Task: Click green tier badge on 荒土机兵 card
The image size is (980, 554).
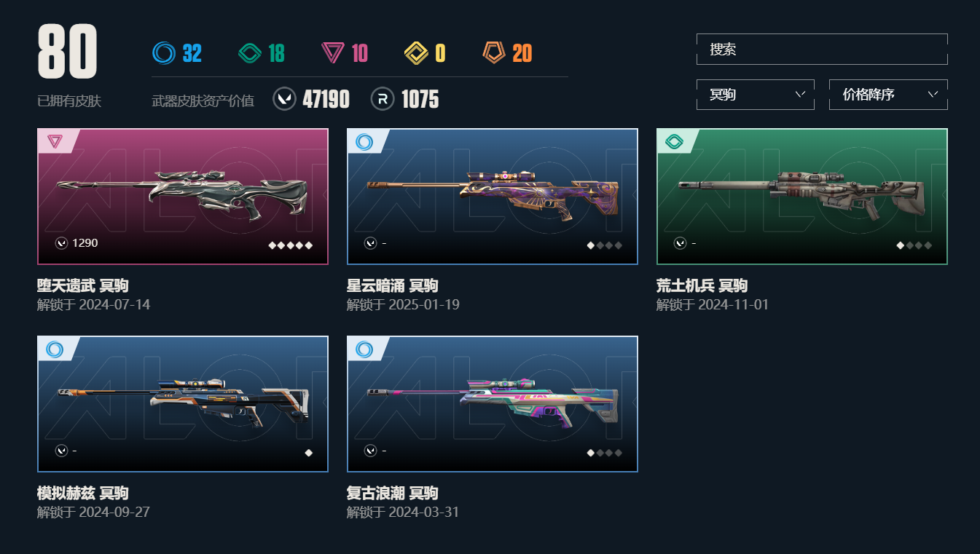Action: pyautogui.click(x=673, y=141)
